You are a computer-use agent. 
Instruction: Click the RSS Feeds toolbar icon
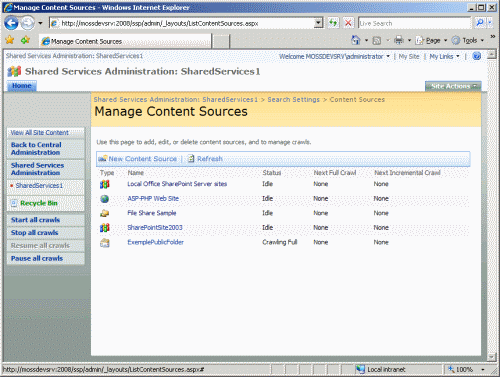pyautogui.click(x=377, y=41)
